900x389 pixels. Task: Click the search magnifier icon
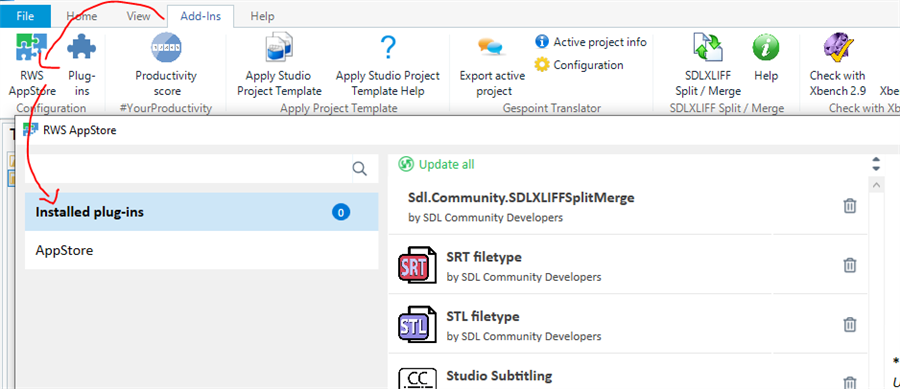(x=359, y=168)
